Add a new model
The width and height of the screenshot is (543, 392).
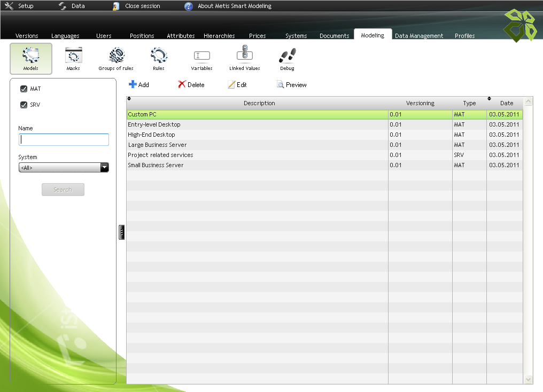pyautogui.click(x=139, y=84)
